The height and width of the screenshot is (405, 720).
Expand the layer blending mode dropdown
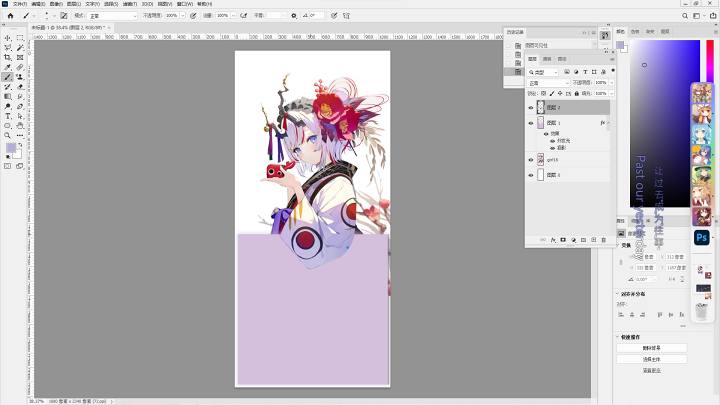[x=549, y=83]
